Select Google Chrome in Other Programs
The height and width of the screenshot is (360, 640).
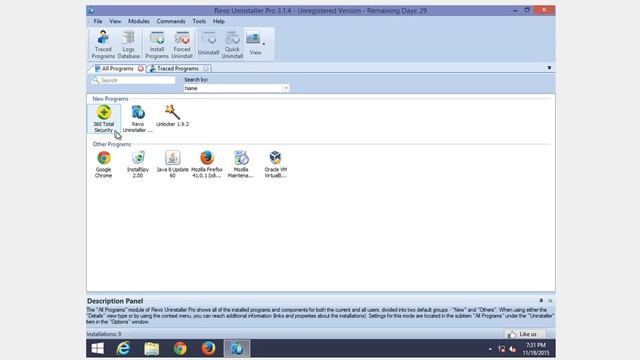[x=103, y=164]
